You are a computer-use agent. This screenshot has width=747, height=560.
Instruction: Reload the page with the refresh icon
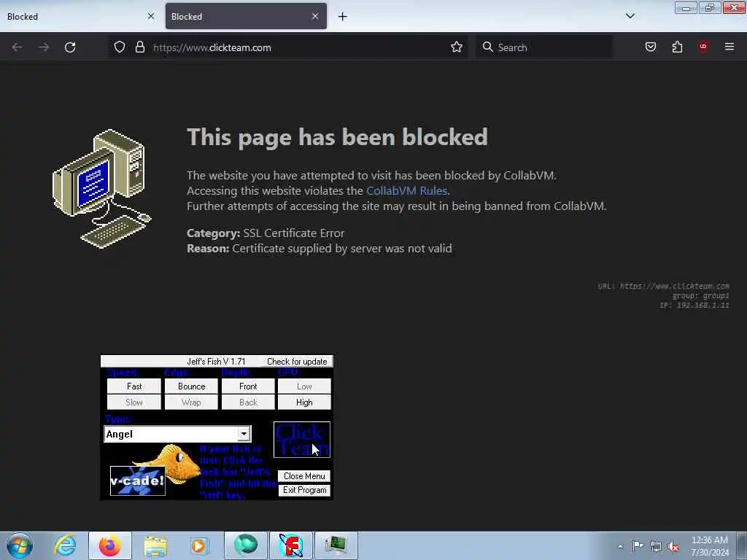tap(70, 47)
